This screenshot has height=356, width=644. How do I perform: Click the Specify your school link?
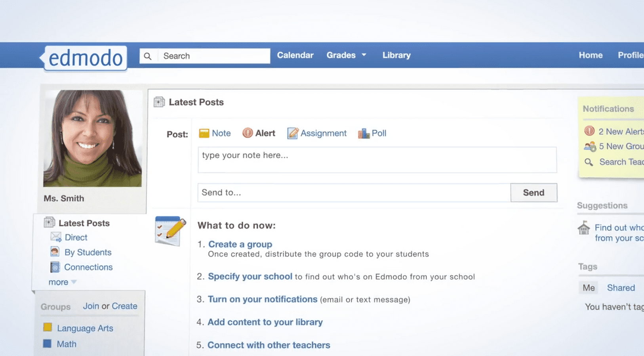pos(250,276)
